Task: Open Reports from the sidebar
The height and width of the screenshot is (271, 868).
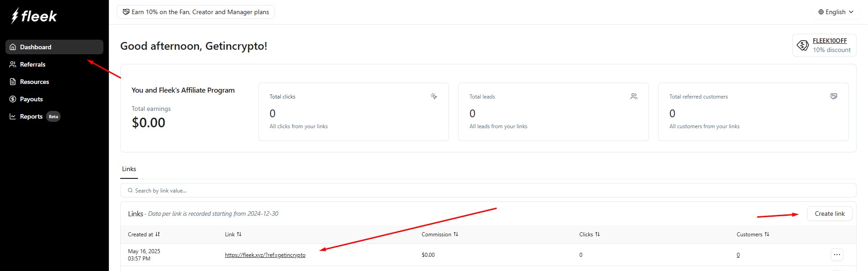Action: (x=31, y=116)
